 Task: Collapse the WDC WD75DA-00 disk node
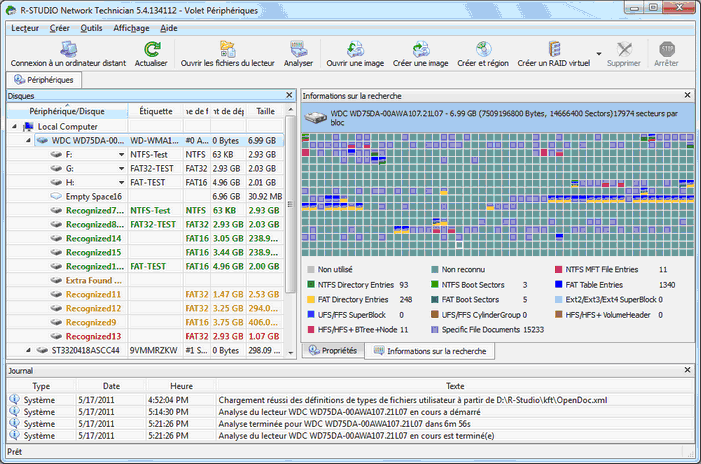(x=28, y=140)
